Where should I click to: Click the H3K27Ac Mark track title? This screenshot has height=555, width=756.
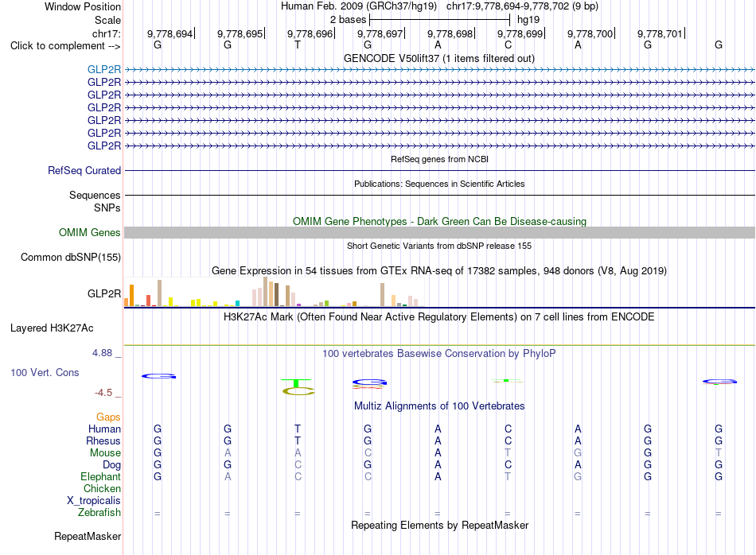439,317
